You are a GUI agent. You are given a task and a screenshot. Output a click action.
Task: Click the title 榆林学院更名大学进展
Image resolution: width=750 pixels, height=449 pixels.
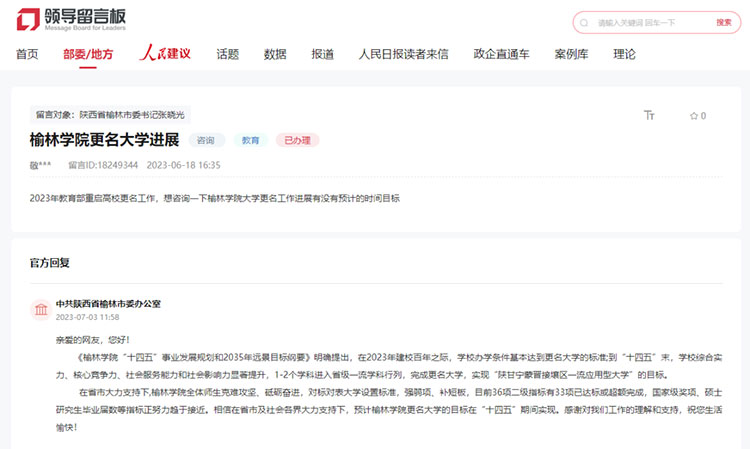pyautogui.click(x=104, y=140)
